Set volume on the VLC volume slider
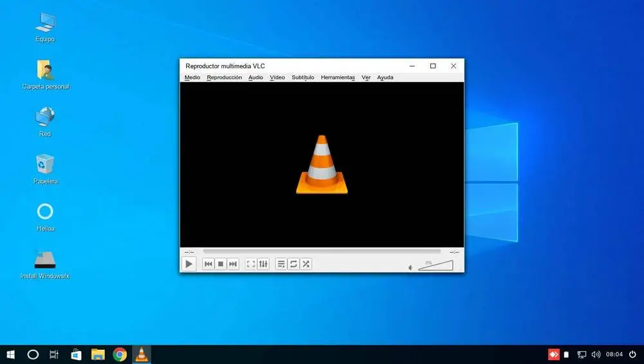 pos(436,265)
